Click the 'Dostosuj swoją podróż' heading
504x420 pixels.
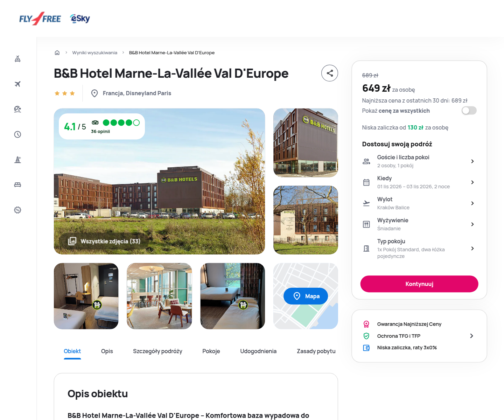tap(397, 144)
